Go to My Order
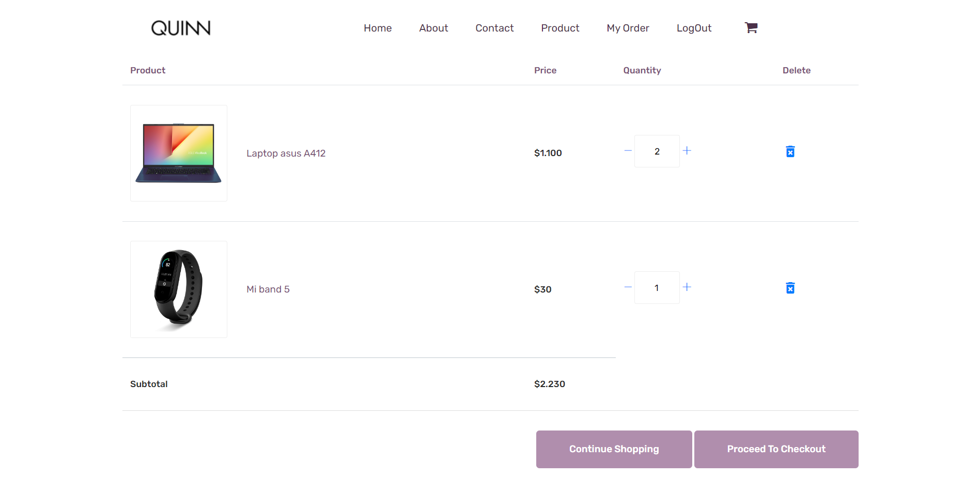980x492 pixels. [628, 28]
